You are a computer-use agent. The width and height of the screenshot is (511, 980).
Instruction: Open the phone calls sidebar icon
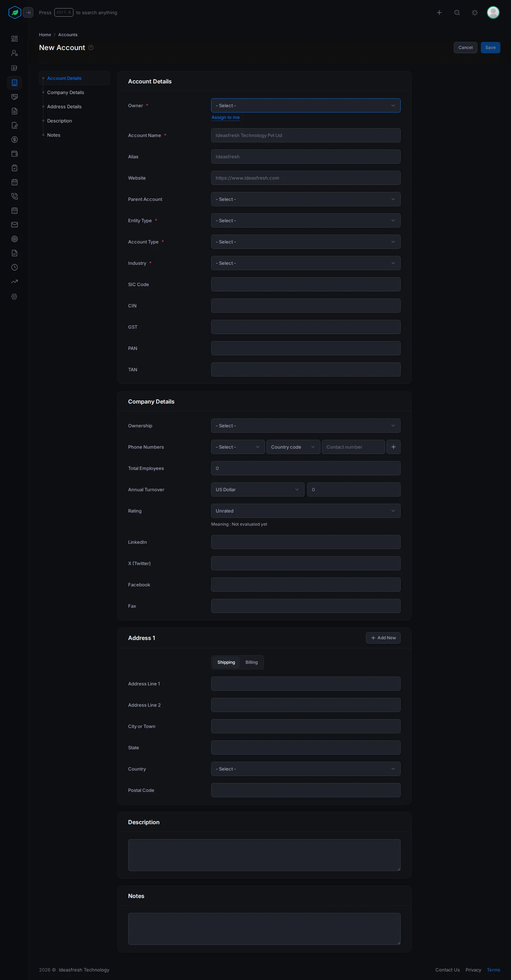point(15,196)
